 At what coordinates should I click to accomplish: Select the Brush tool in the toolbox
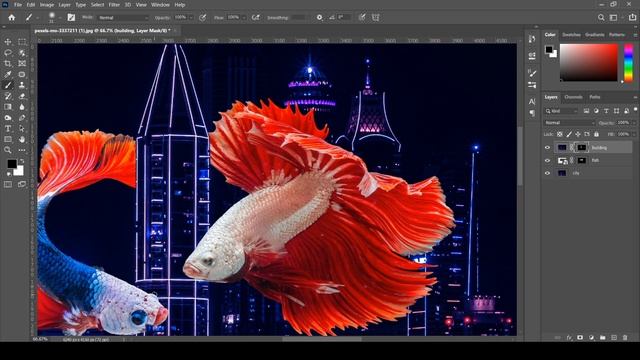click(x=8, y=85)
